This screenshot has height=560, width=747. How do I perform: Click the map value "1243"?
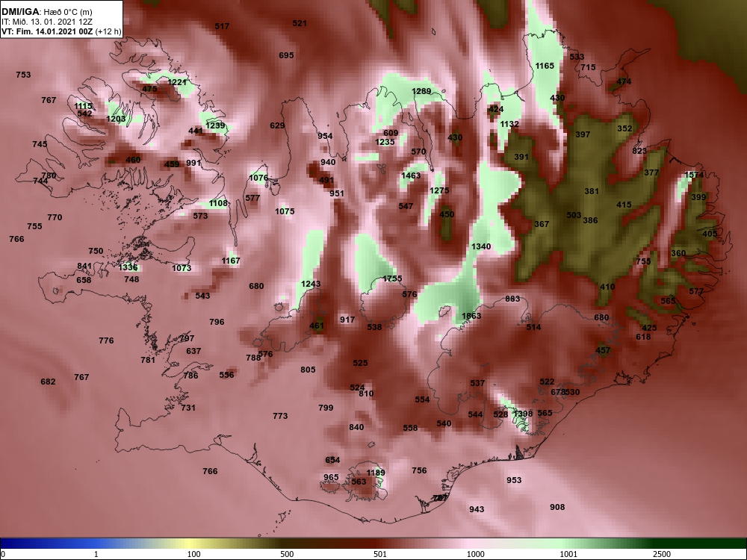pyautogui.click(x=311, y=284)
